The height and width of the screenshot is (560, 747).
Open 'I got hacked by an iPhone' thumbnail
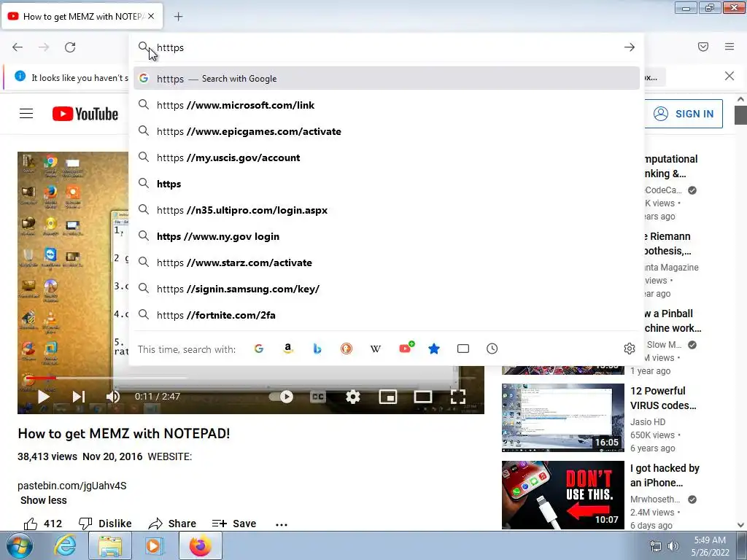pyautogui.click(x=562, y=495)
